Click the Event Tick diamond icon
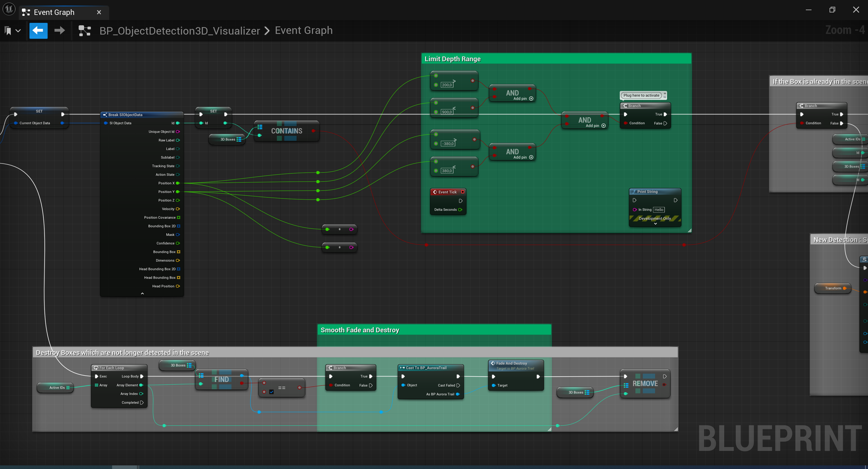 (x=435, y=192)
